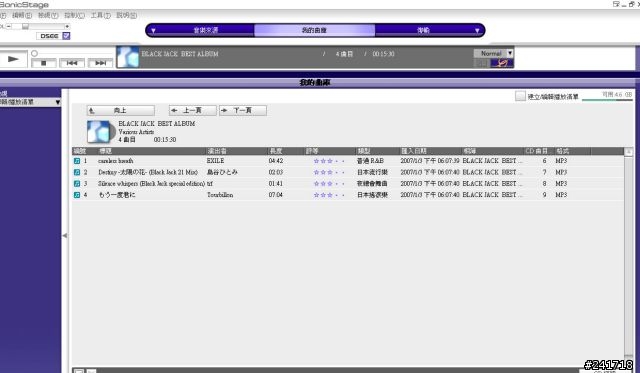640x373 pixels.
Task: Click the create/edit playlist icon
Action: coord(520,96)
